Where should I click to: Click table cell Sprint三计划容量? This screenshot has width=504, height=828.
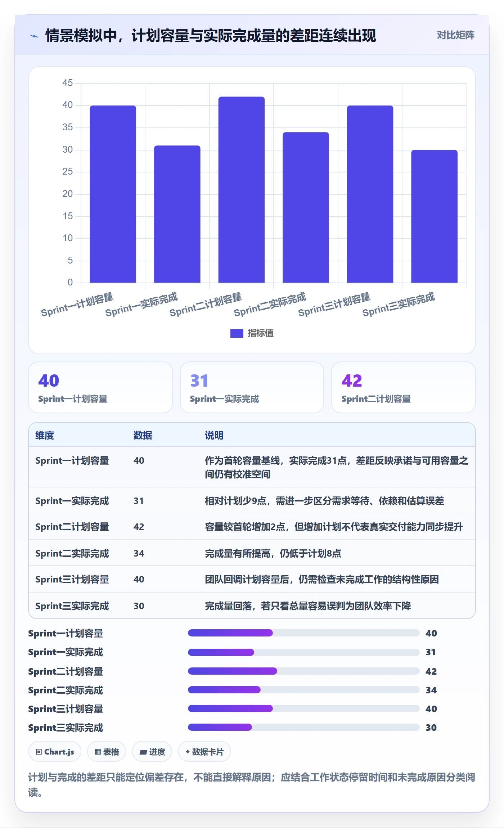(72, 579)
